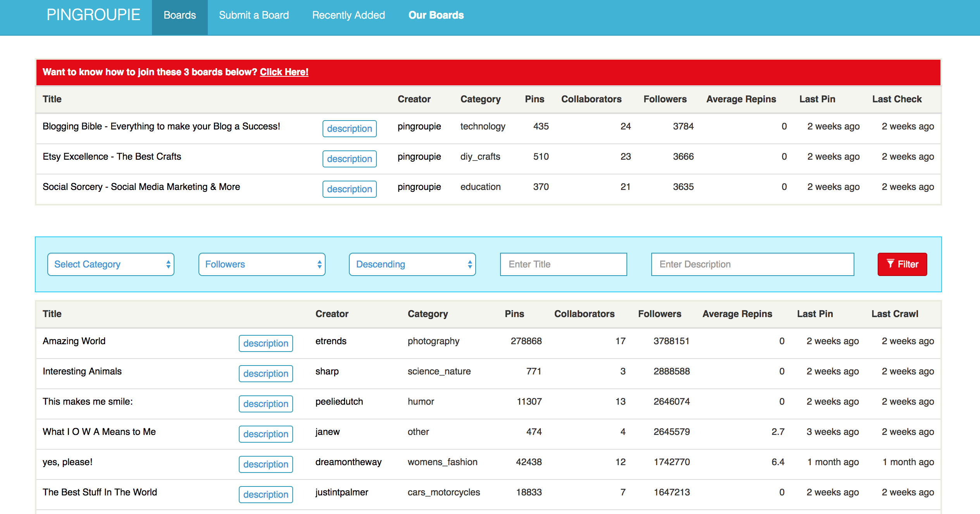
Task: Click the science_nature category cell
Action: [x=439, y=371]
